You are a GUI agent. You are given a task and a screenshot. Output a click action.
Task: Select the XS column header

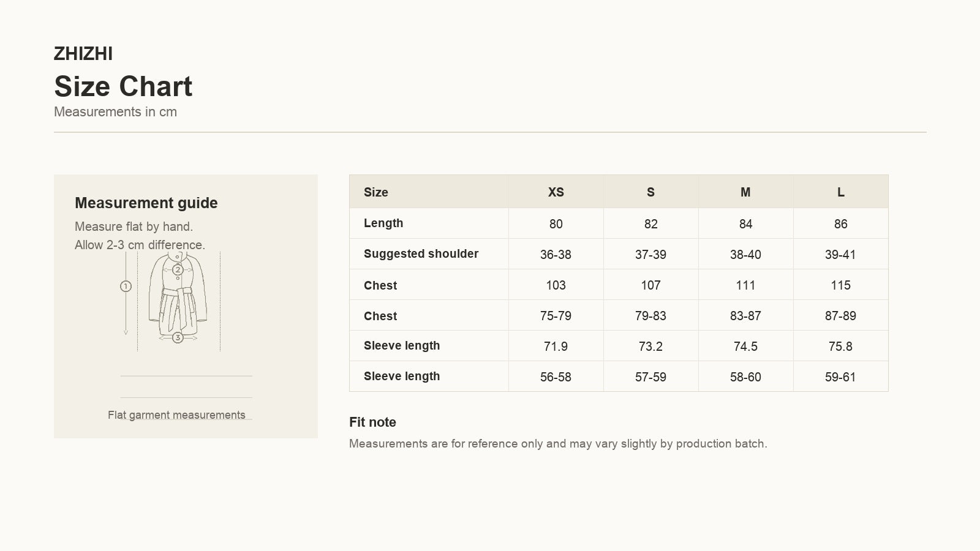click(x=556, y=192)
